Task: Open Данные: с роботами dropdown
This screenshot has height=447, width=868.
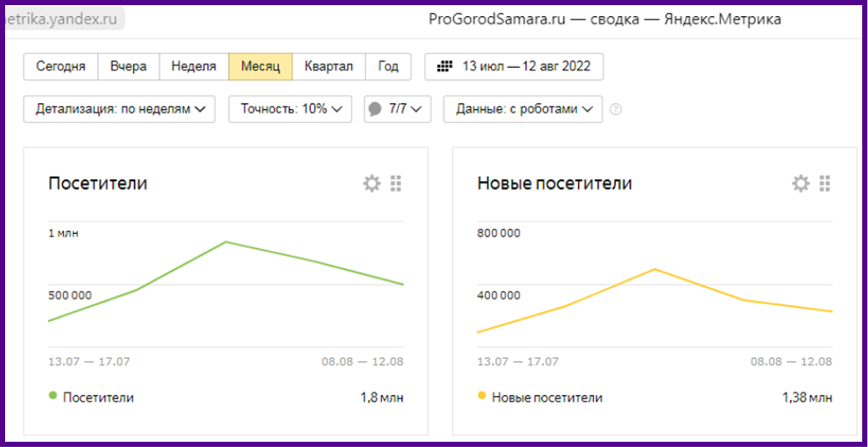Action: 523,109
